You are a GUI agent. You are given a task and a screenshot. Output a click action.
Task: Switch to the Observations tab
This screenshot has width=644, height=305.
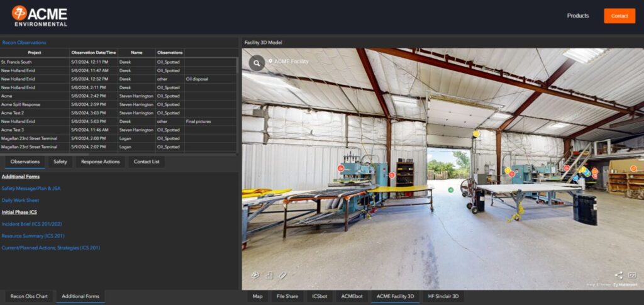tap(25, 162)
